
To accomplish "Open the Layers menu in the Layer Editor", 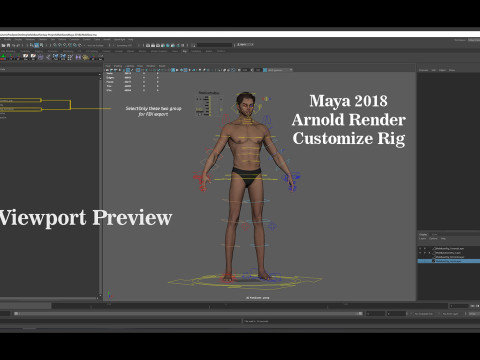I will click(x=422, y=239).
